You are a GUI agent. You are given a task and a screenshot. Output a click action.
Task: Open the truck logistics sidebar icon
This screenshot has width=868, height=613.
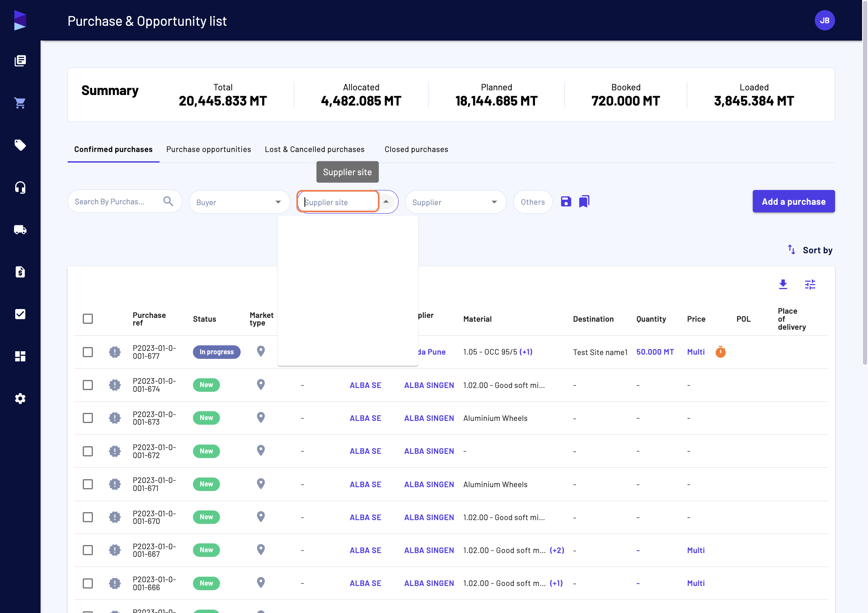[x=20, y=230]
